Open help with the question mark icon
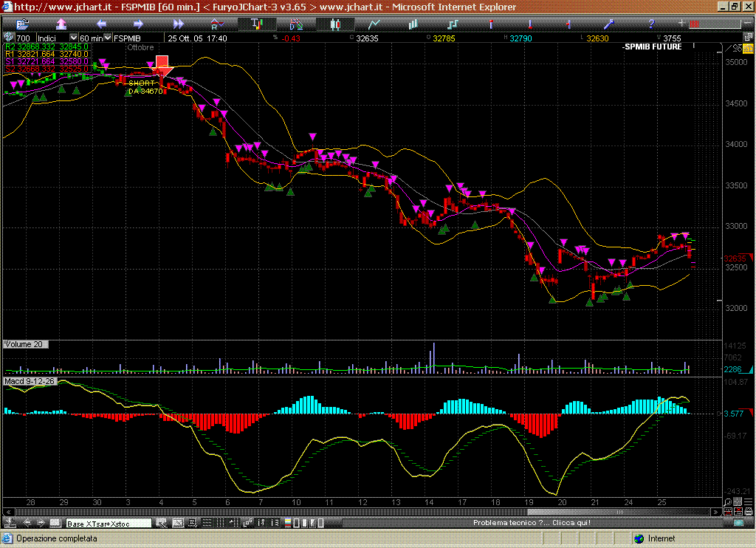Viewport: 756px width, 548px height. tap(651, 24)
